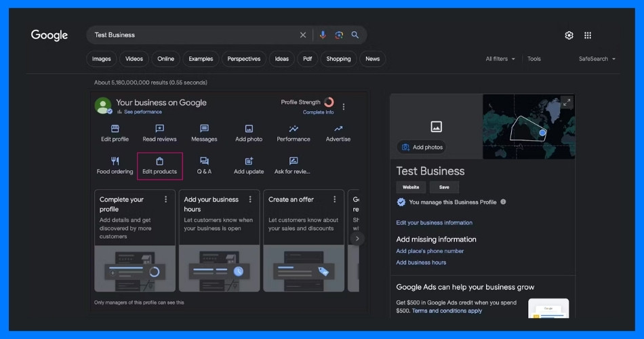Image resolution: width=644 pixels, height=339 pixels.
Task: Open Edit products shopping bag icon
Action: tap(160, 161)
